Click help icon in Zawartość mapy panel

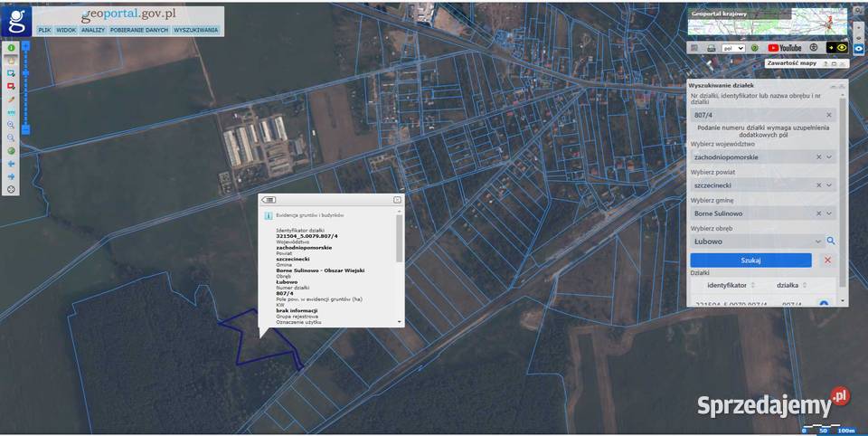[826, 63]
